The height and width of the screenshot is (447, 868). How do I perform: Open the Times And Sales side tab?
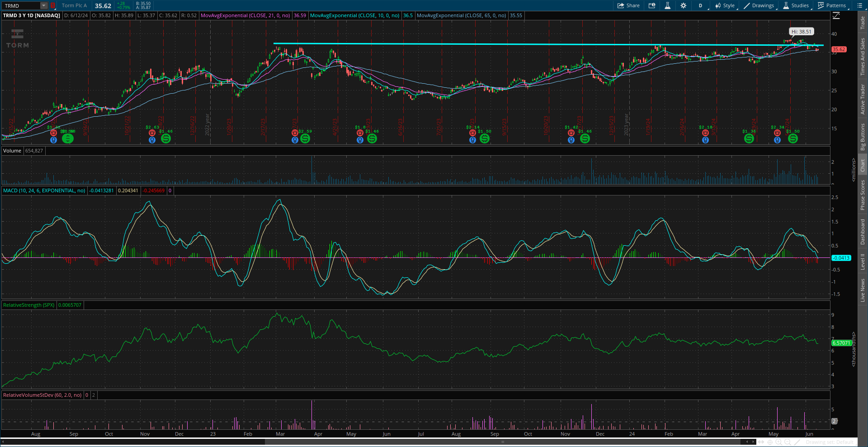[863, 57]
